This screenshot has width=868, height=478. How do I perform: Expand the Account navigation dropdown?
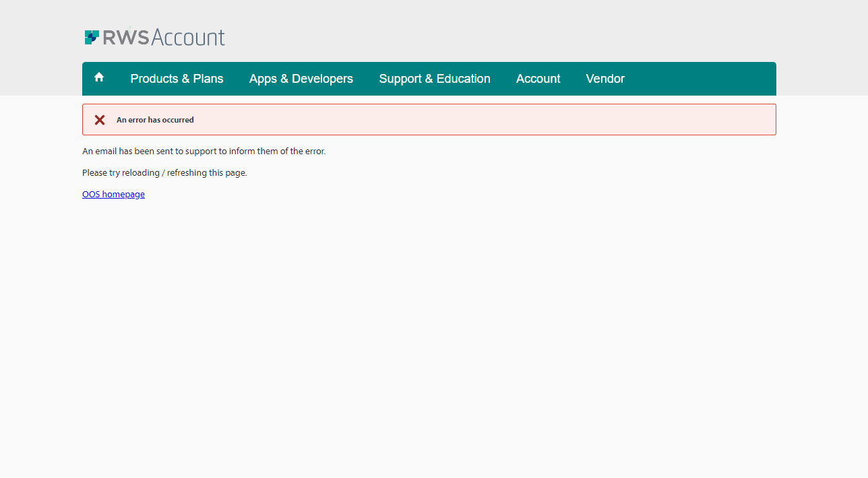tap(538, 79)
